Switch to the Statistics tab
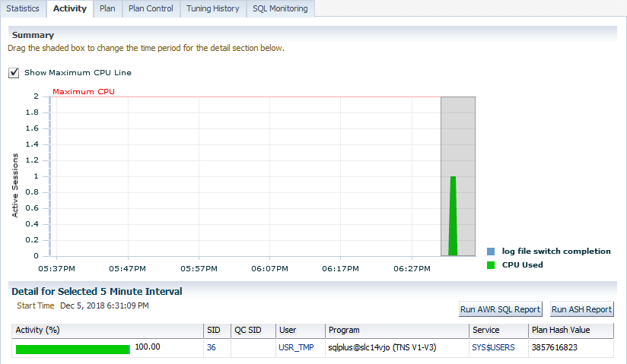Viewport: 627px width, 364px height. point(23,8)
